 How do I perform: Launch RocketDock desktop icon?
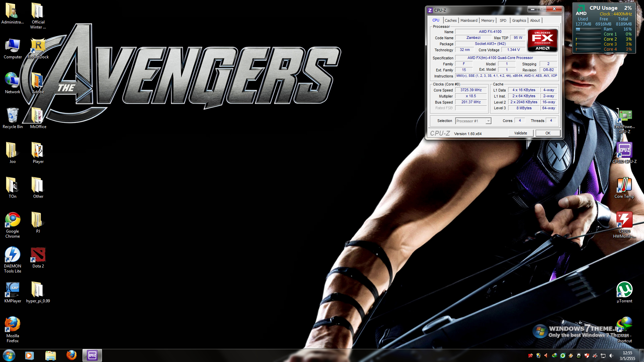[x=38, y=46]
